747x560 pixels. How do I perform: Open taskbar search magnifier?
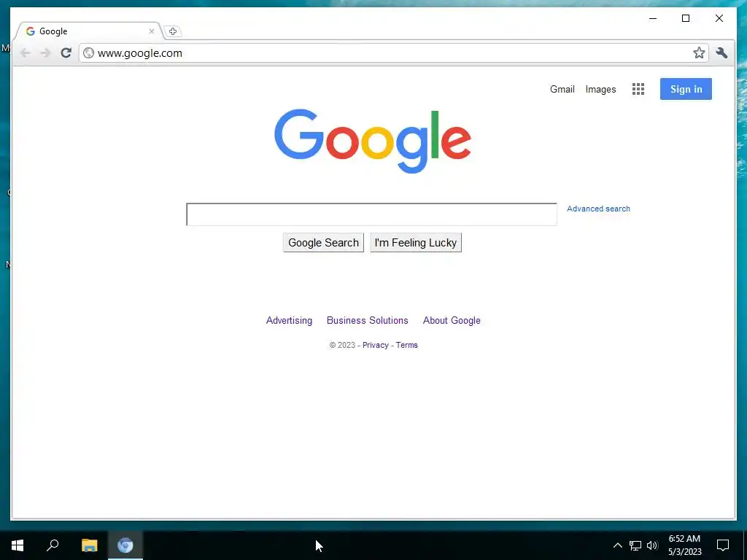pos(53,545)
